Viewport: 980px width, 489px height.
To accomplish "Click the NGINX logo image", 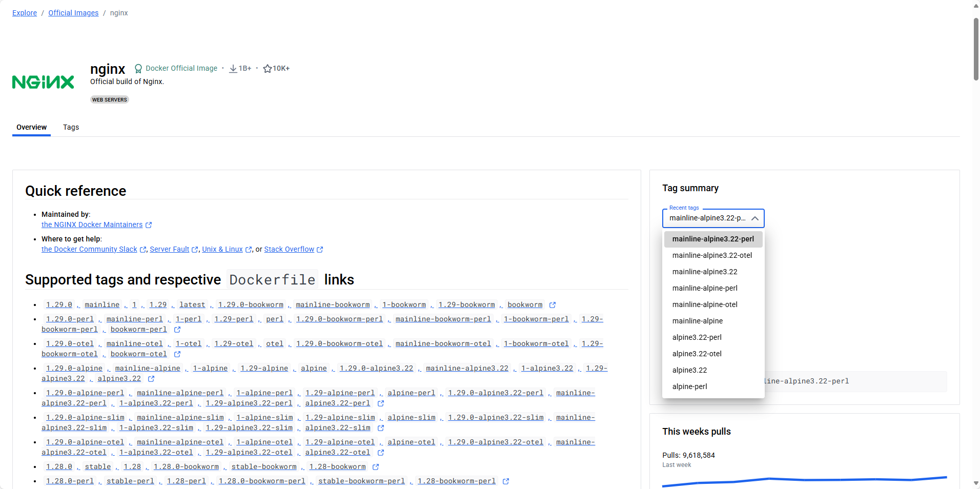I will tap(43, 82).
